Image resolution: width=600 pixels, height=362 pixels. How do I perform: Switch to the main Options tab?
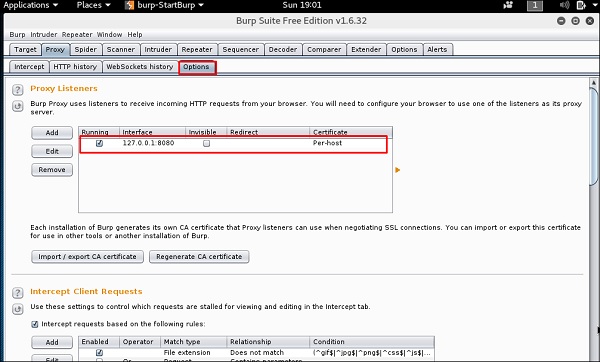click(x=404, y=49)
